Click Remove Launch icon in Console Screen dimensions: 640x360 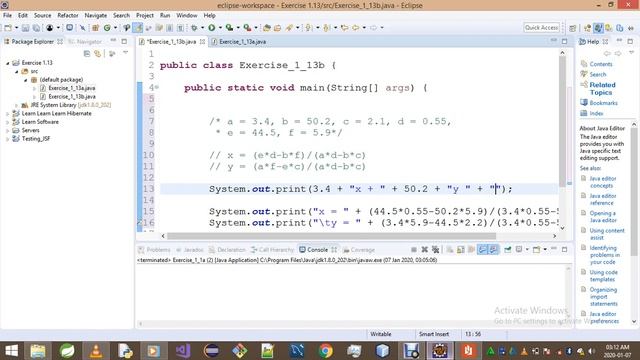(x=424, y=249)
